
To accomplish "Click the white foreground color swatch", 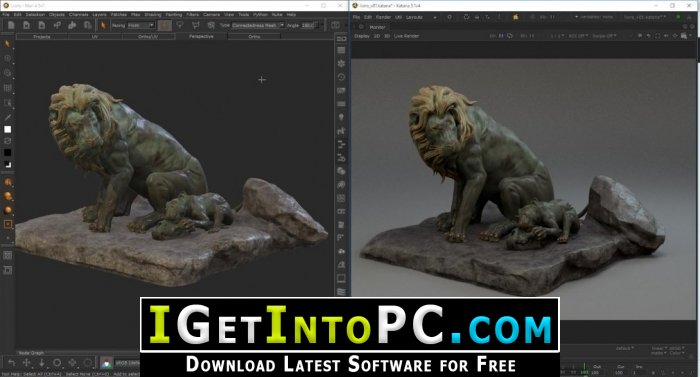I will [x=8, y=130].
